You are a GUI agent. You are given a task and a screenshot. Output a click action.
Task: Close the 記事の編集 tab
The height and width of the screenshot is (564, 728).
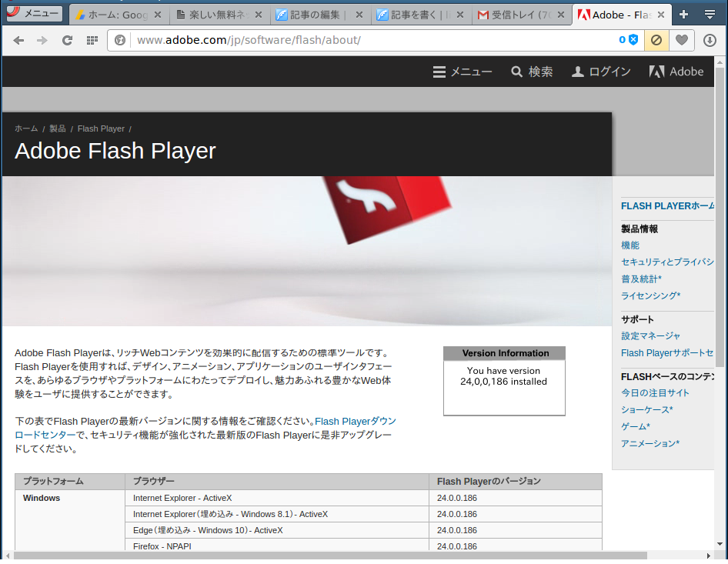tap(359, 15)
